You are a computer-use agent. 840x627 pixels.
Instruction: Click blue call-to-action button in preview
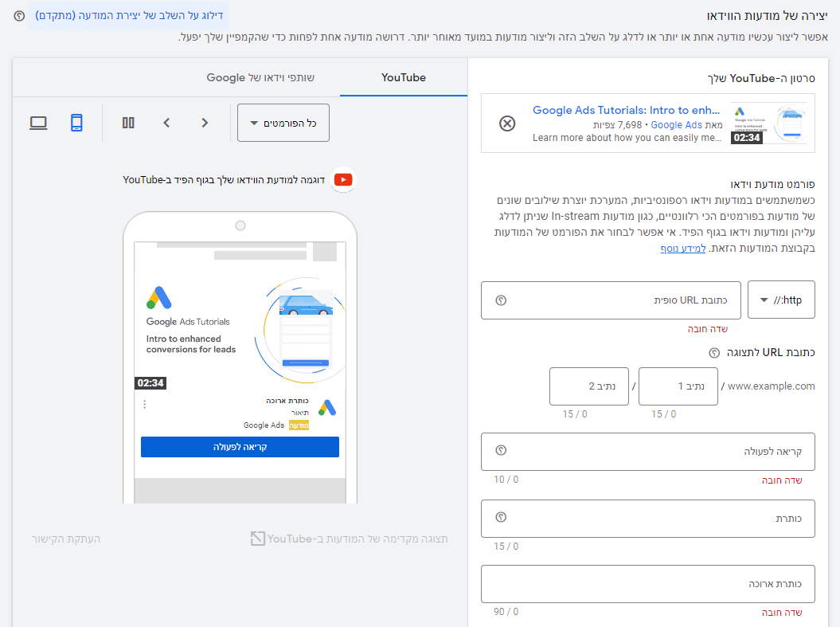coord(240,447)
